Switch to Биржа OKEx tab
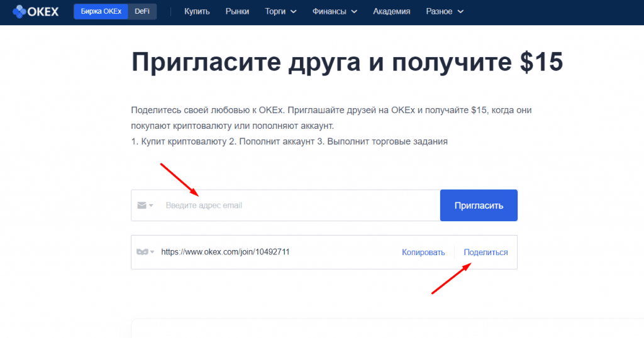Viewport: 644px width, 338px height. pos(101,11)
